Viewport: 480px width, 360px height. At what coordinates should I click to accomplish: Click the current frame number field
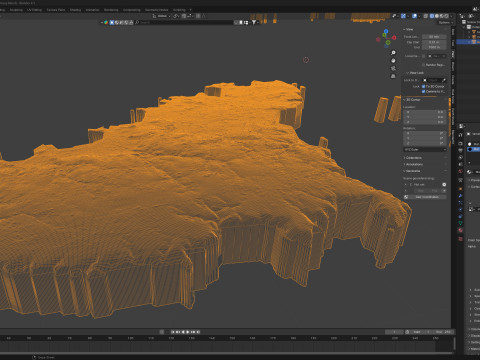point(394,332)
